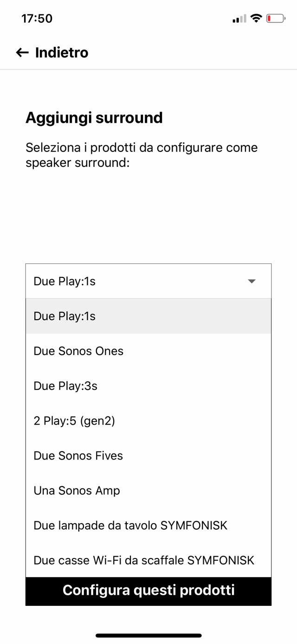Screen dimensions: 297x644
Task: Tap the Wi-Fi status icon
Action: [256, 19]
